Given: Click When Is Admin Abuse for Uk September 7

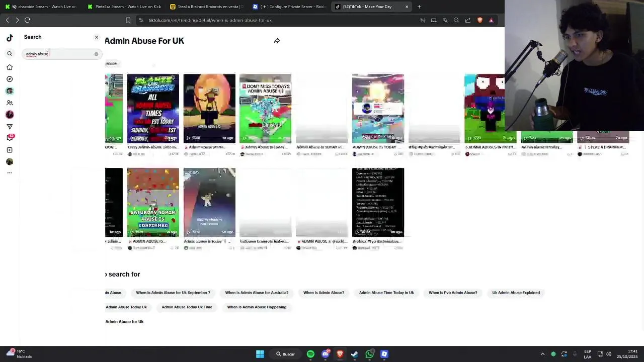Looking at the screenshot, I should click(173, 293).
